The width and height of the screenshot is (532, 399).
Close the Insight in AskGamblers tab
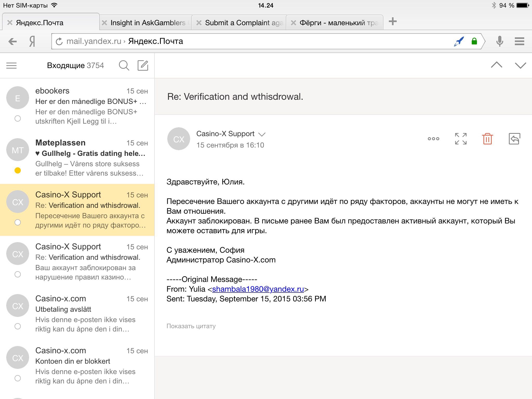pyautogui.click(x=104, y=23)
